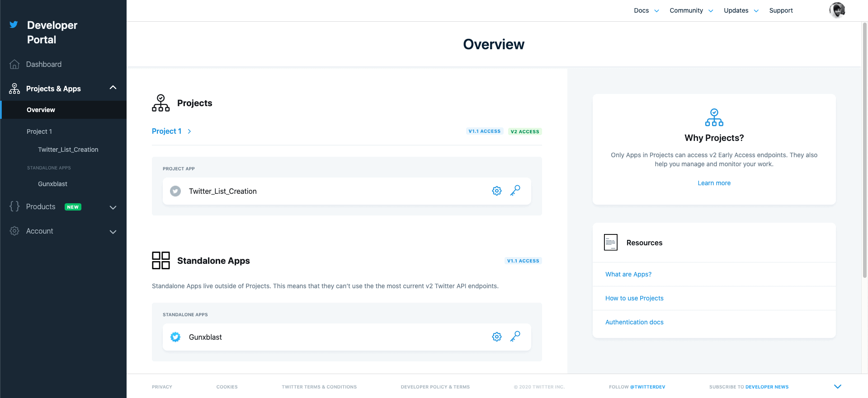
Task: Click the Cookies footer link
Action: [227, 387]
